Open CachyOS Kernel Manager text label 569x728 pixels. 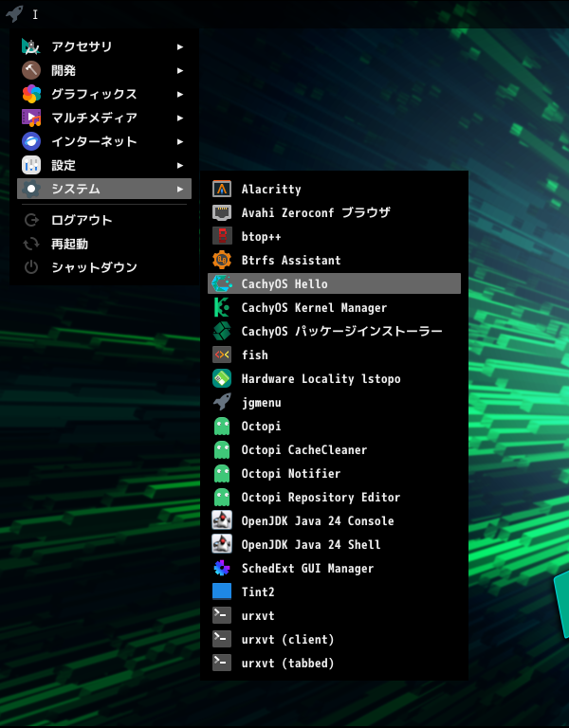314,307
